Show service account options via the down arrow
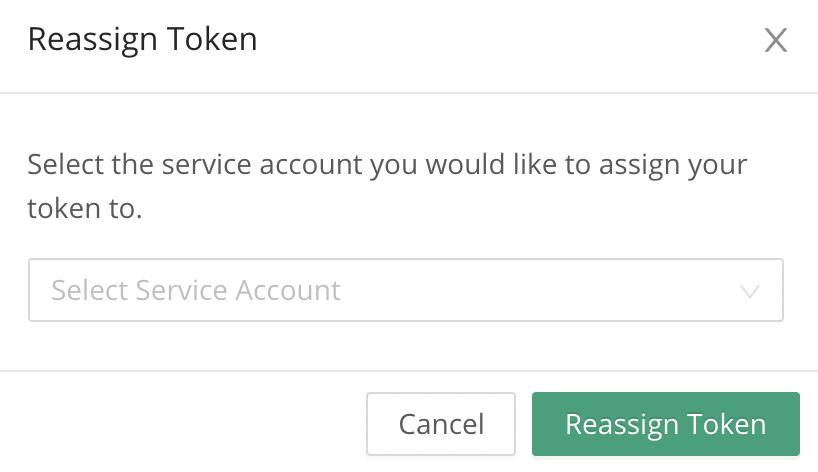 tap(749, 292)
